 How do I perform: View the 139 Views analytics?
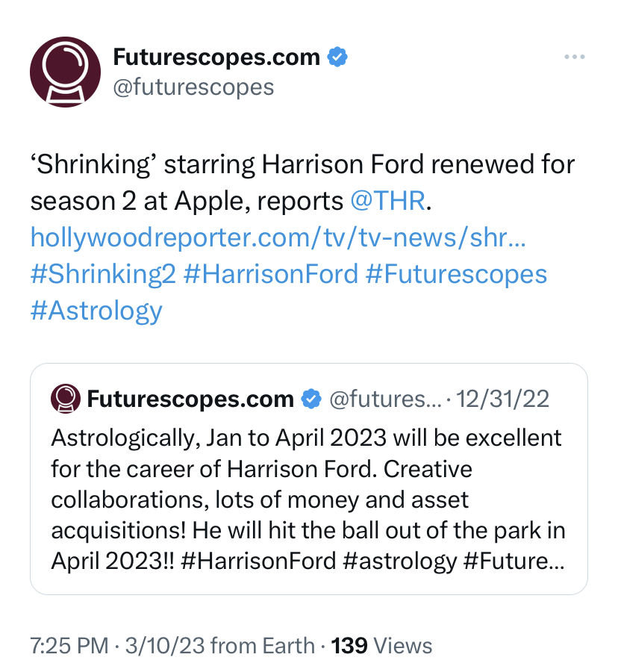click(x=381, y=645)
